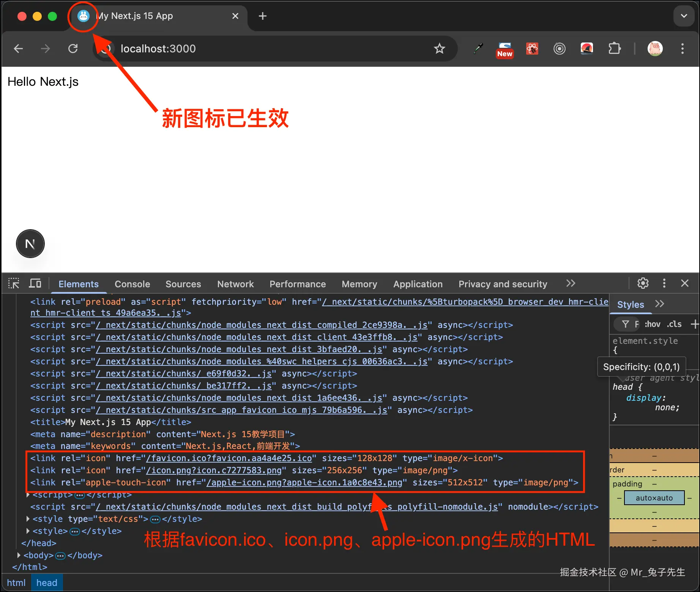Select the inspect element tool in DevTools
The height and width of the screenshot is (592, 700).
pos(14,283)
